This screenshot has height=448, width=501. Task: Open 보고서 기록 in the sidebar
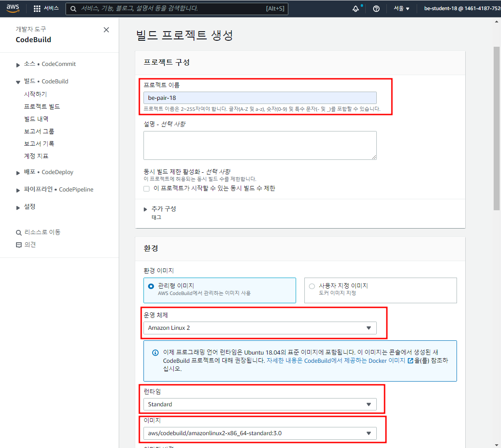tap(39, 144)
